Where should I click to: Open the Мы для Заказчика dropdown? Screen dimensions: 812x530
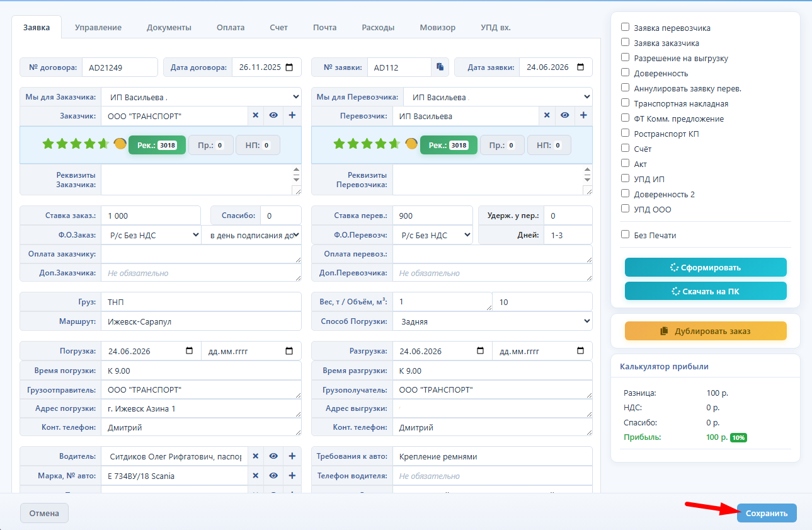[x=202, y=97]
